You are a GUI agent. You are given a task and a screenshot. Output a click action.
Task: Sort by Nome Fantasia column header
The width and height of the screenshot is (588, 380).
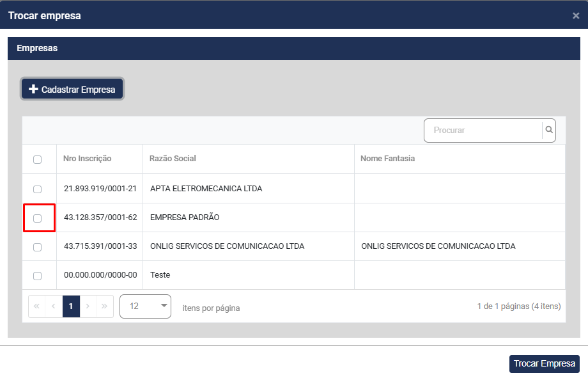(387, 159)
